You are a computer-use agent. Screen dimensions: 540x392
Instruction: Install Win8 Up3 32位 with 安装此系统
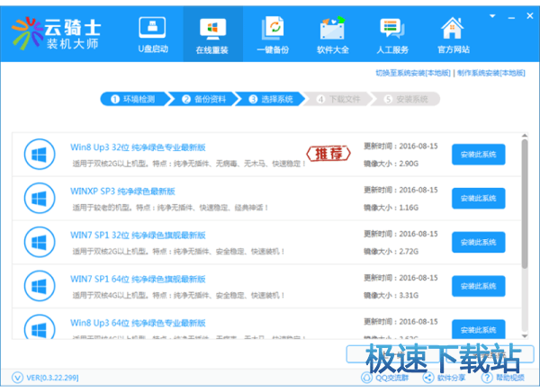479,155
